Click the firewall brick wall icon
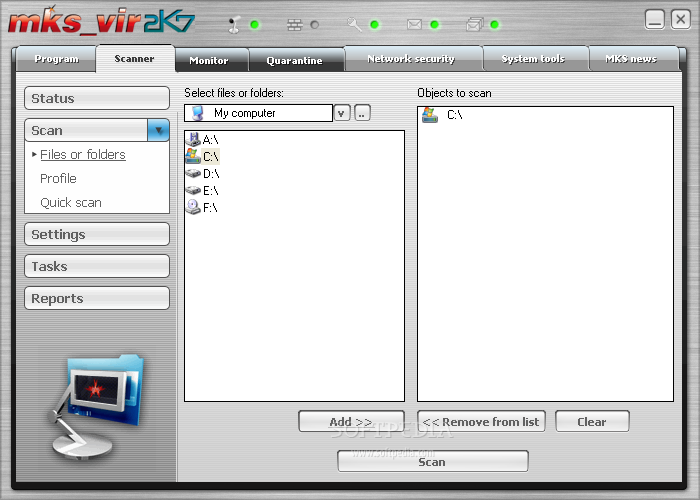This screenshot has height=500, width=700. click(294, 25)
